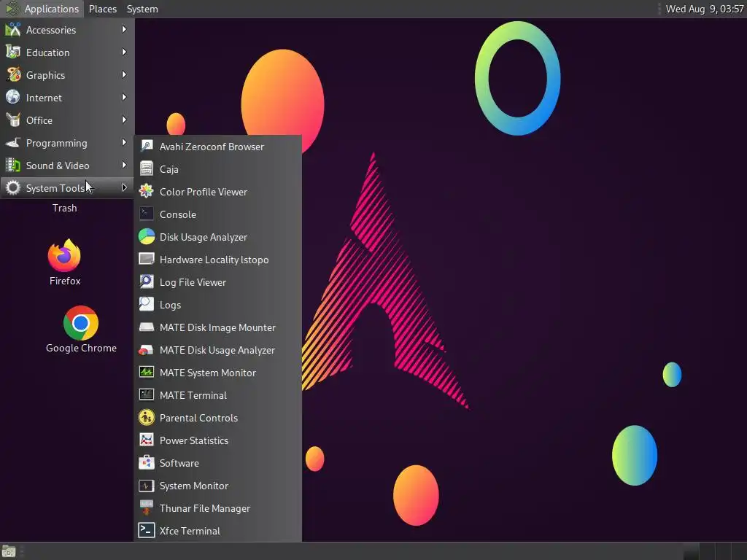Click the System Tools submenu arrow
The image size is (747, 560).
(124, 187)
